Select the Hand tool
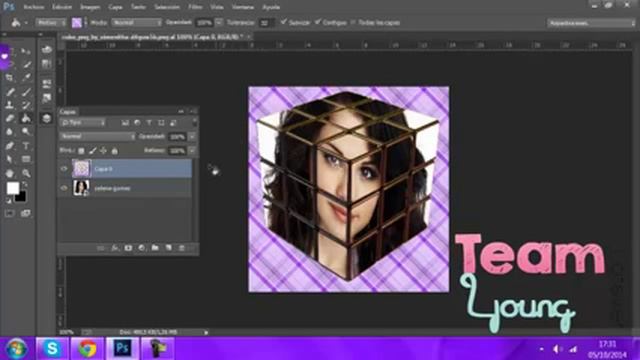640x360 pixels. pyautogui.click(x=10, y=173)
